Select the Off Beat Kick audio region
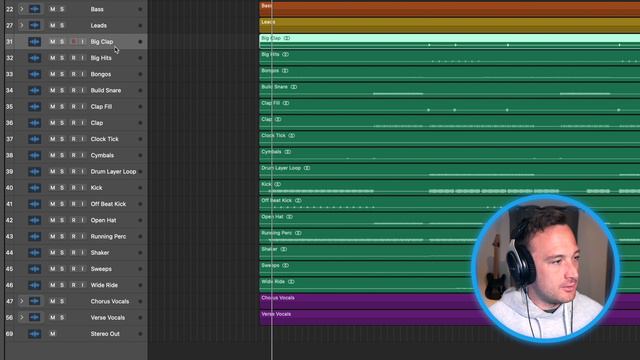Image resolution: width=640 pixels, height=360 pixels. click(x=450, y=204)
